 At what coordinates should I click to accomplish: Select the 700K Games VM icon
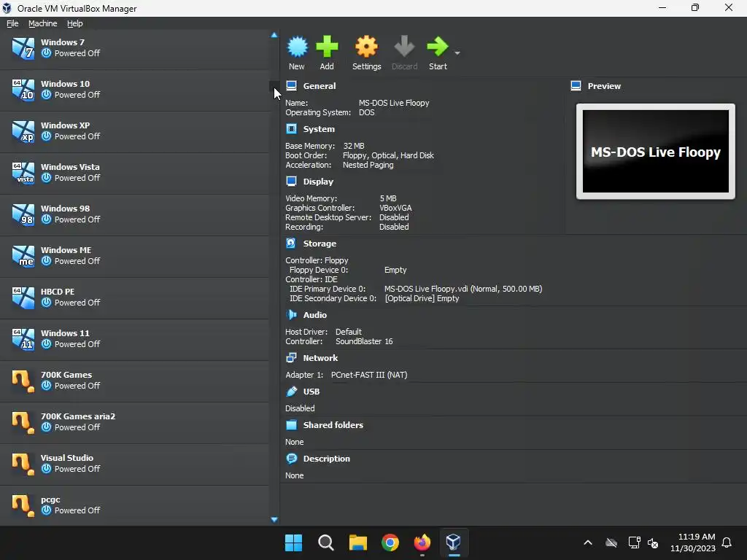coord(23,381)
